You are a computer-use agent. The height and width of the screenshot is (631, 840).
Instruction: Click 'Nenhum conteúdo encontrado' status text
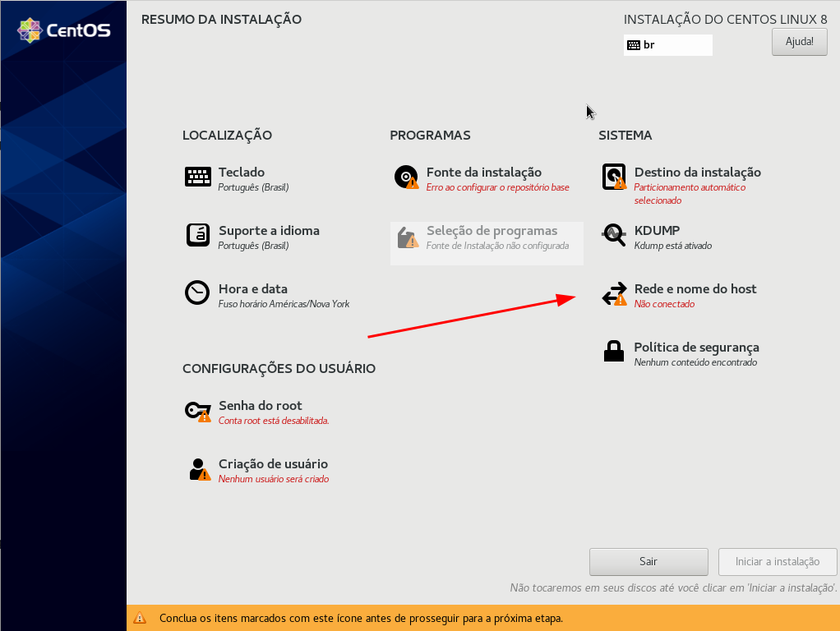(695, 362)
